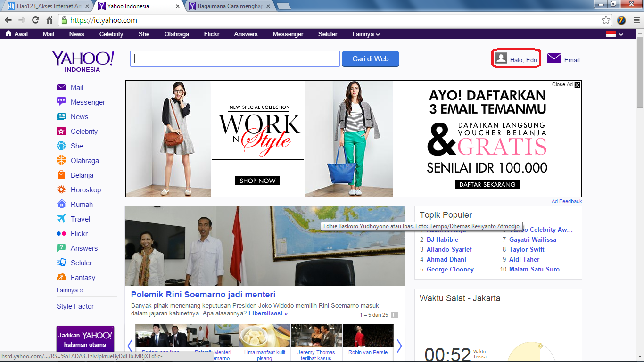Click the Olahraga basketball icon in the sidebar
Screen dimensions: 644x362
click(x=61, y=160)
